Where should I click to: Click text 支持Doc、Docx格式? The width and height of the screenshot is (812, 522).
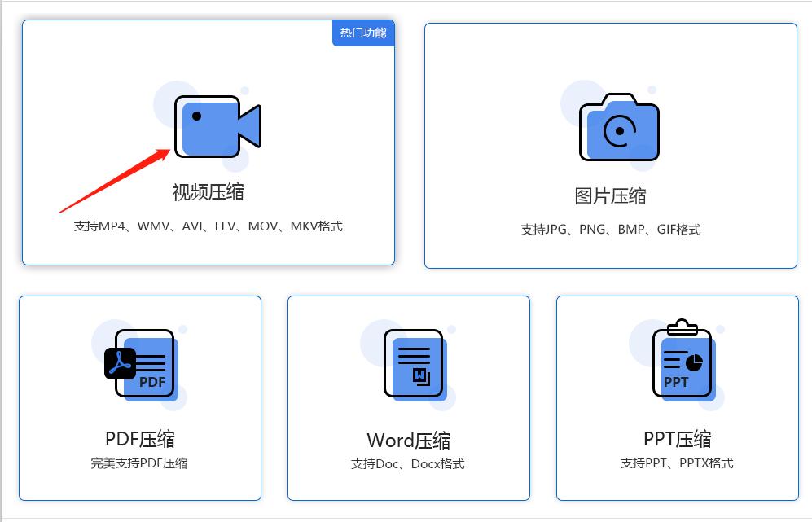click(x=407, y=464)
